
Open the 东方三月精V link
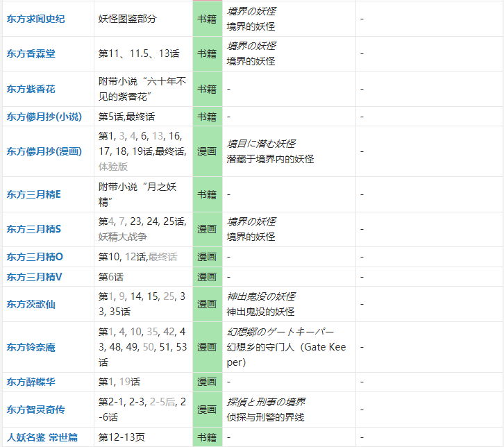click(x=34, y=277)
